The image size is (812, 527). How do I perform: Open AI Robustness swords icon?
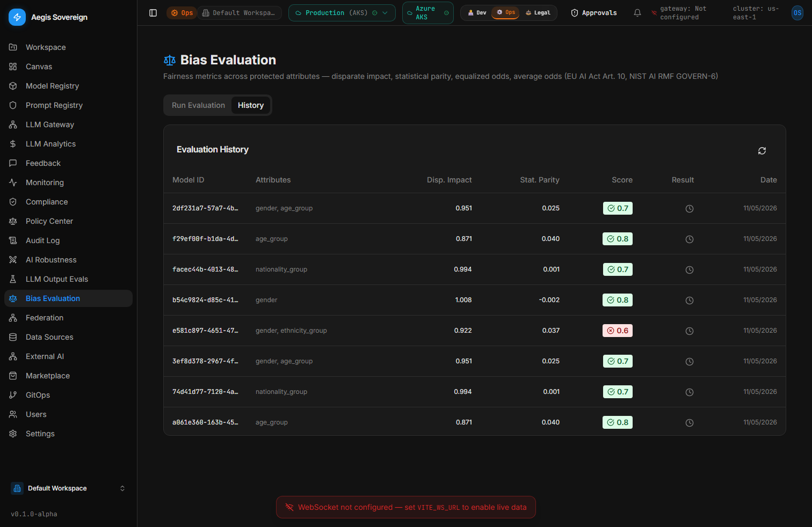coord(13,260)
